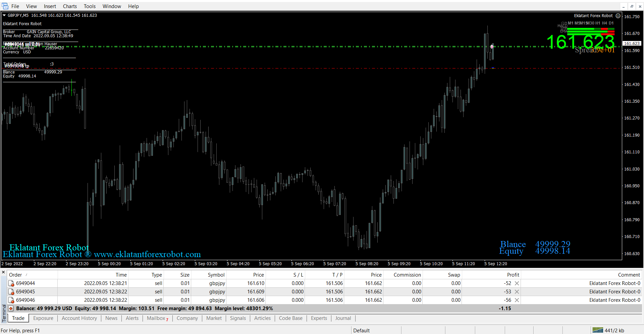
Task: Open the Charts menu
Action: tap(70, 6)
